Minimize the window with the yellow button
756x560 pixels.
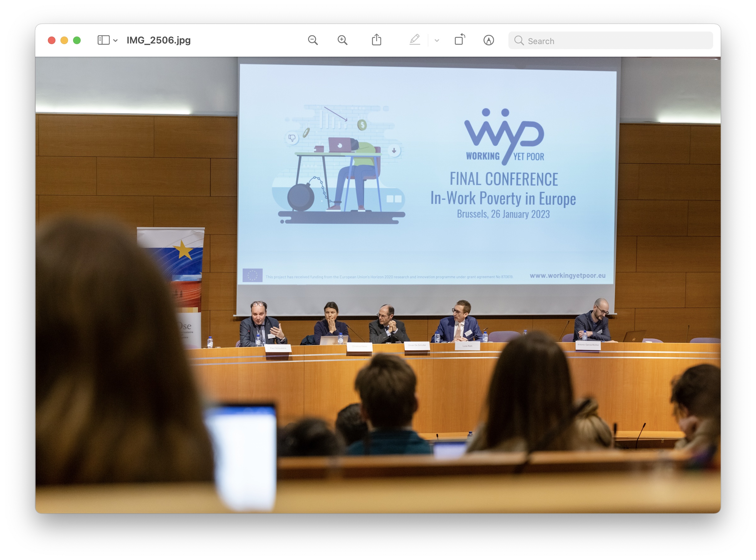point(64,40)
